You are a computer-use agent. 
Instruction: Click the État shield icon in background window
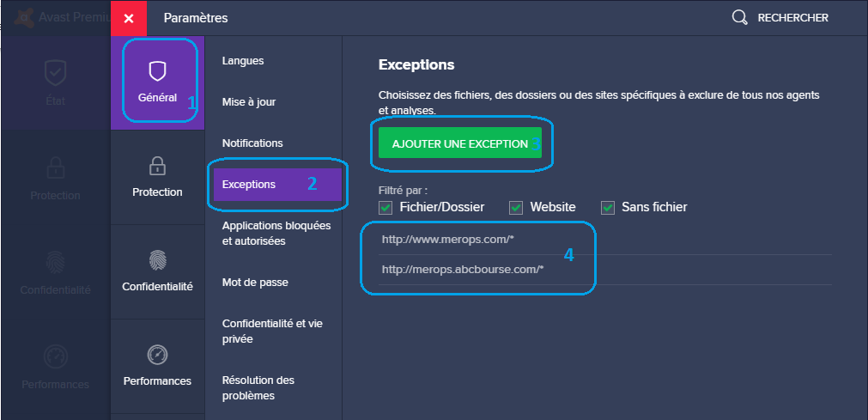tap(55, 73)
